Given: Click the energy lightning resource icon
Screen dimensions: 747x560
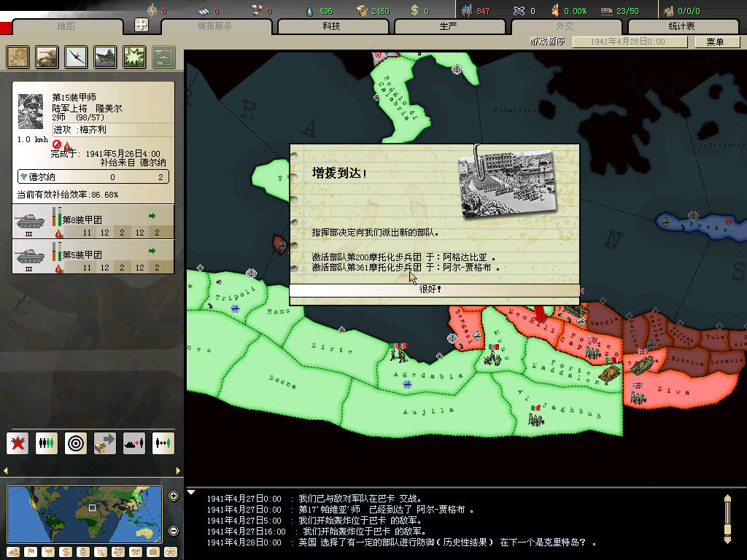Looking at the screenshot, I should tap(152, 10).
